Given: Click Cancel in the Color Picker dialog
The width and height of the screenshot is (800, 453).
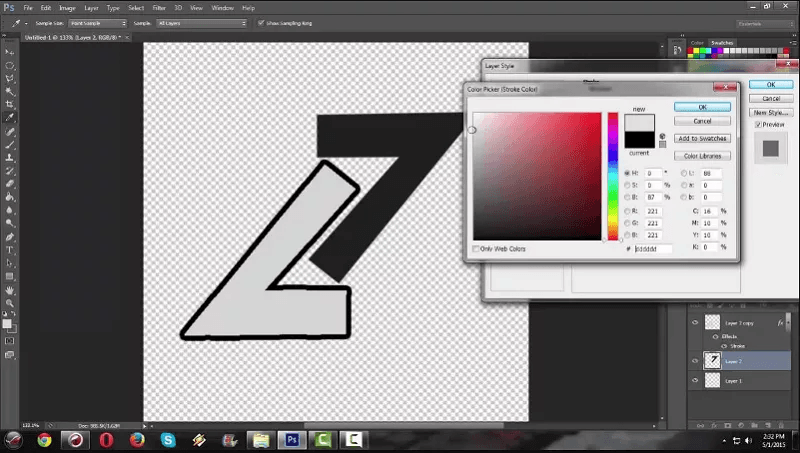Looking at the screenshot, I should [703, 121].
